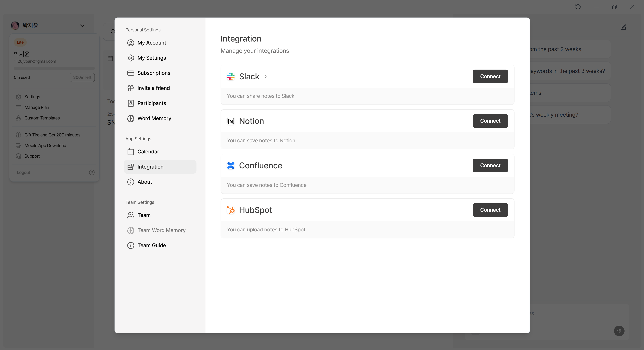The width and height of the screenshot is (644, 350).
Task: Collapse the user profile dropdown arrow
Action: tap(82, 26)
